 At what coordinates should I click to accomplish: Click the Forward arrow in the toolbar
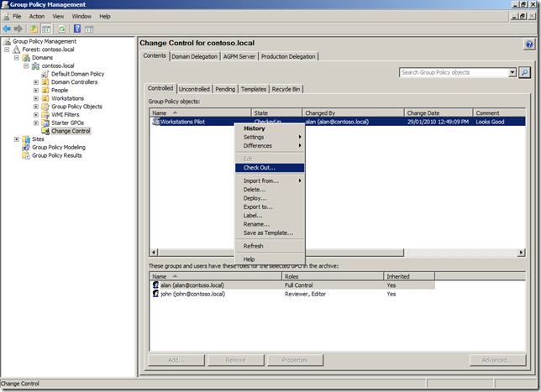(19, 28)
